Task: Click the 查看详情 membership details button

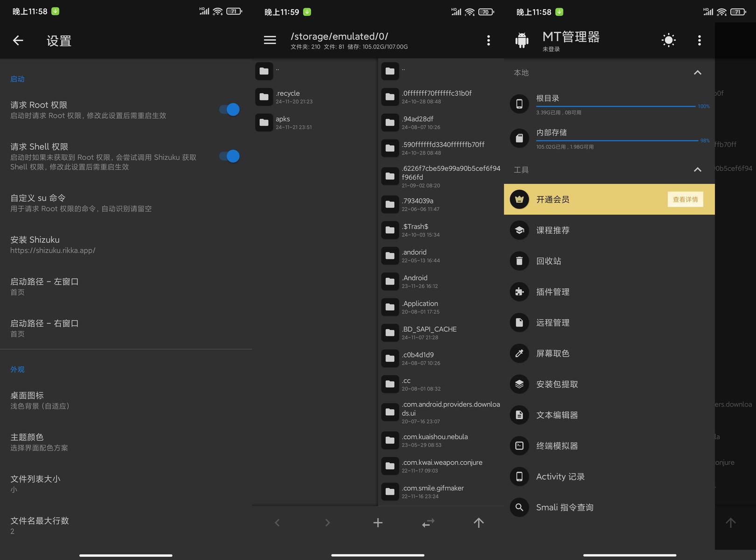Action: [x=685, y=199]
